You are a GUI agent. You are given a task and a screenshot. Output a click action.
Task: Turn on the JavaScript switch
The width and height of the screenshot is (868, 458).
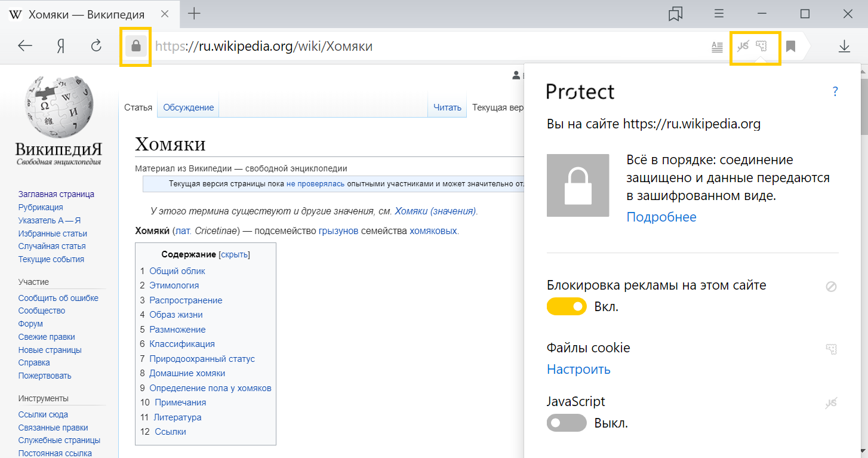[x=567, y=423]
